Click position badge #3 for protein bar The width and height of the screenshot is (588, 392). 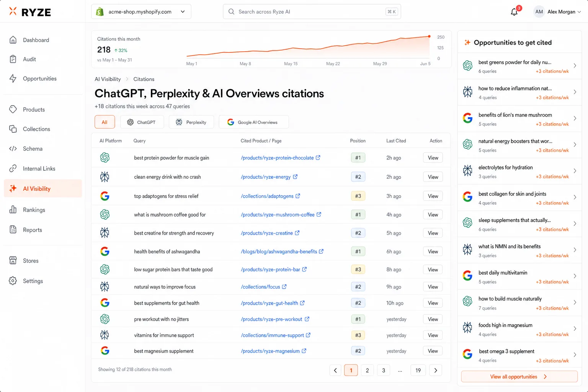[358, 269]
